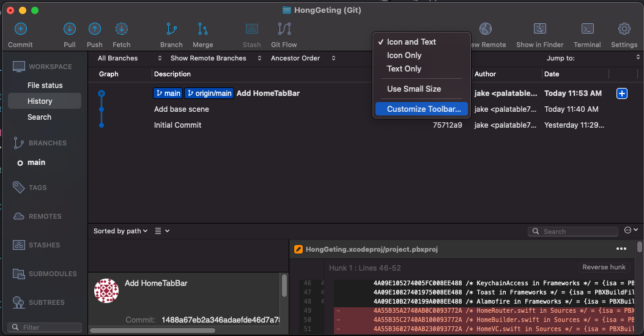Click the Description column header
Screen dimensions: 644x336
coord(172,75)
